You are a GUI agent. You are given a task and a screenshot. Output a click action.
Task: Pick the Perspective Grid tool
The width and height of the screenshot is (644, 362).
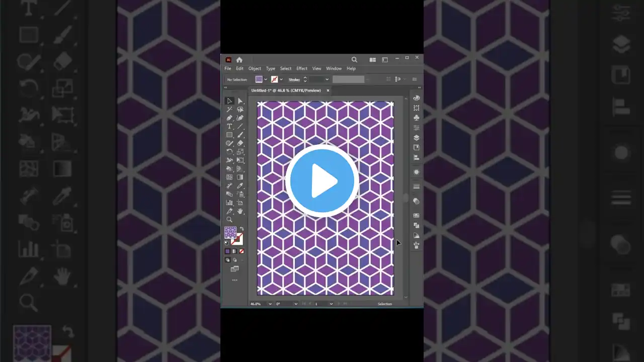click(x=240, y=169)
